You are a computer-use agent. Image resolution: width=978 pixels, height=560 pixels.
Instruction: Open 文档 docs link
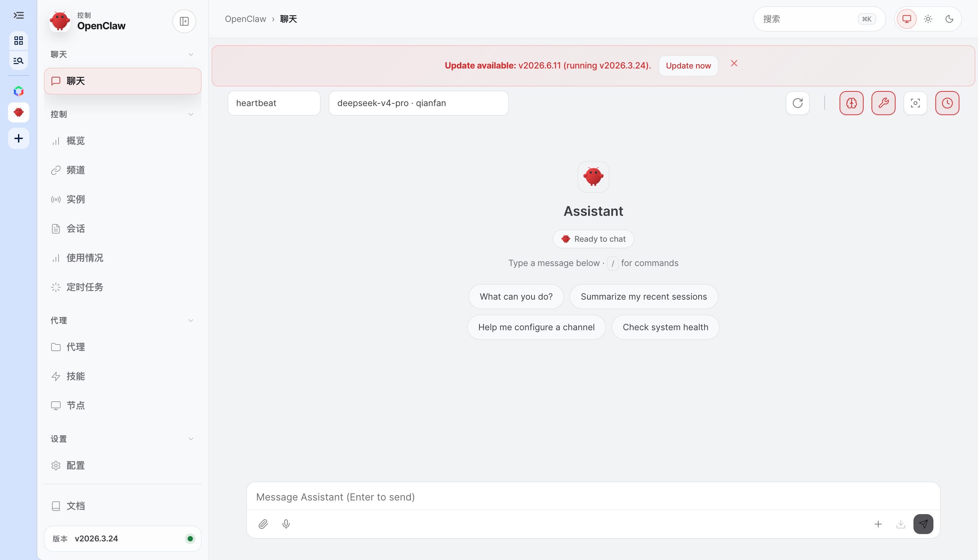click(123, 506)
